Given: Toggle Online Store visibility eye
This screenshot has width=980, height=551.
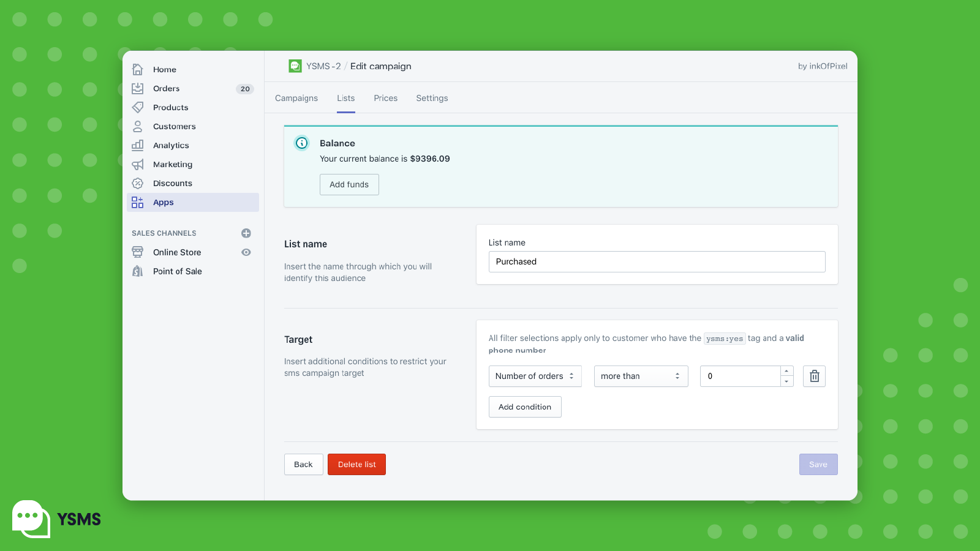Looking at the screenshot, I should (246, 252).
